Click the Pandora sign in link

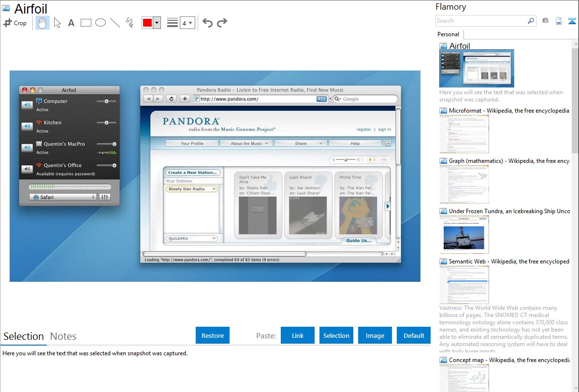coord(384,130)
